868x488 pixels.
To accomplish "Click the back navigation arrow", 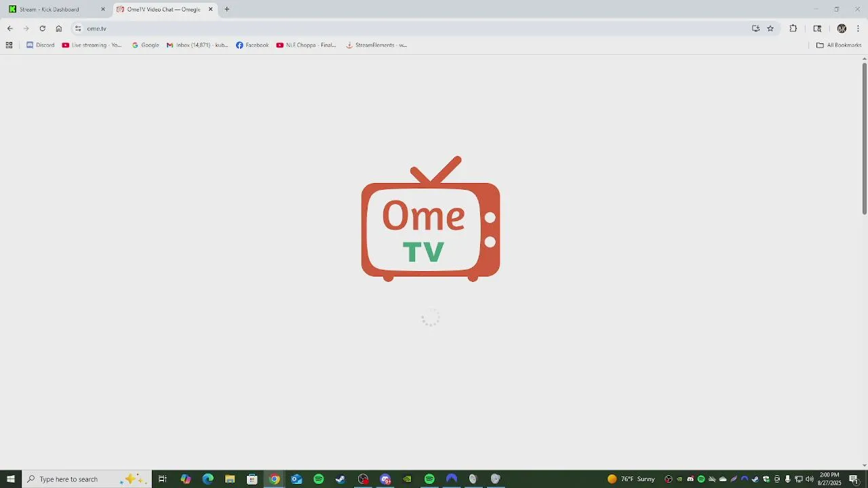I will pos(9,28).
